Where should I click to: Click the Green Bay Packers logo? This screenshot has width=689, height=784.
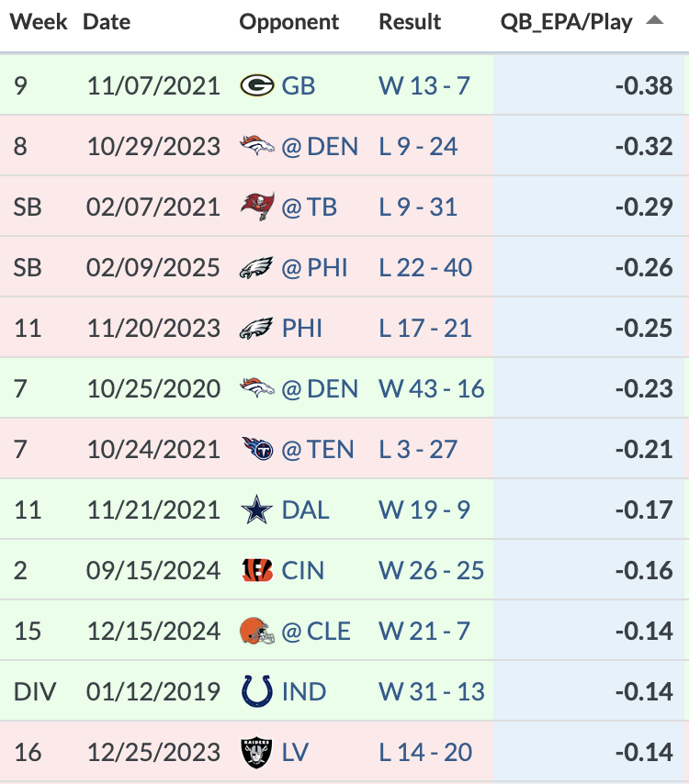[256, 85]
